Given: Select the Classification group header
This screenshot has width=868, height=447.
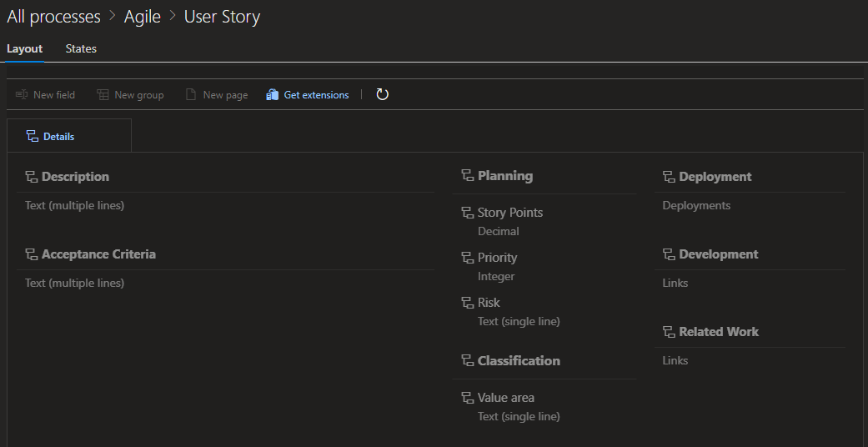Looking at the screenshot, I should [519, 361].
